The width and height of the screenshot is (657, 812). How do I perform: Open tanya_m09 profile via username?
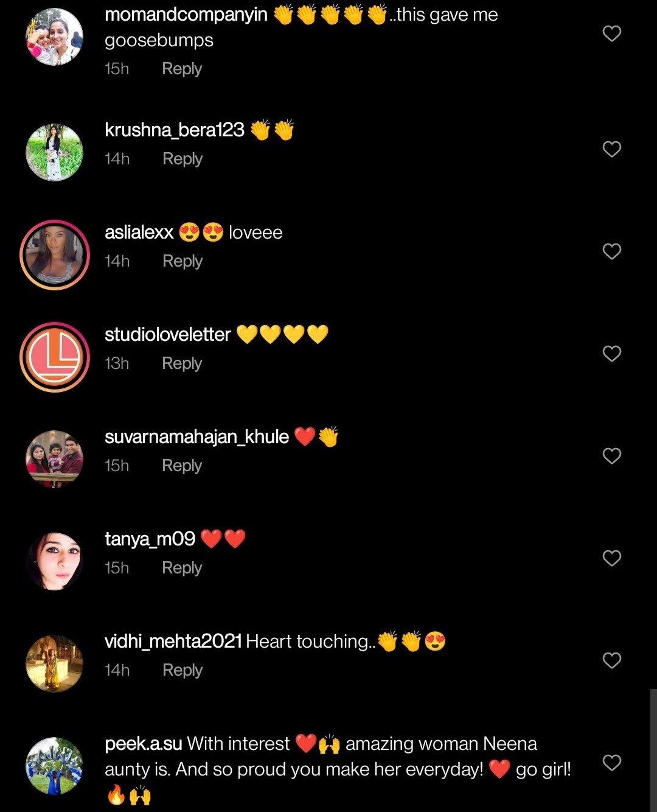tap(150, 539)
